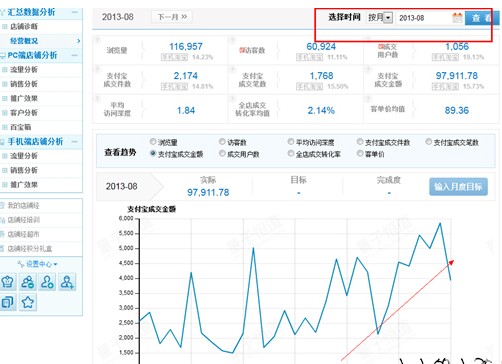Open 店铺诊断 in the sidebar
502x364 pixels.
pos(24,26)
